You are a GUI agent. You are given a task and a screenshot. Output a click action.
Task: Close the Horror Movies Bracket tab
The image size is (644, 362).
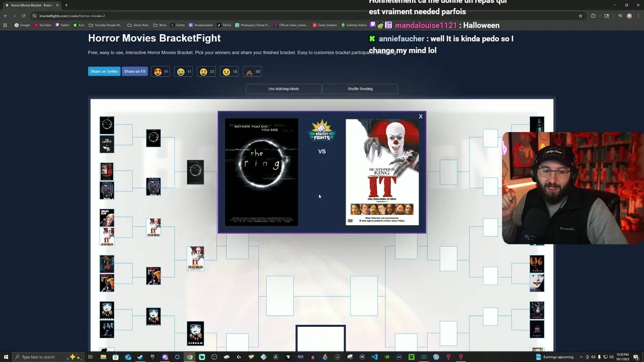coord(57,5)
